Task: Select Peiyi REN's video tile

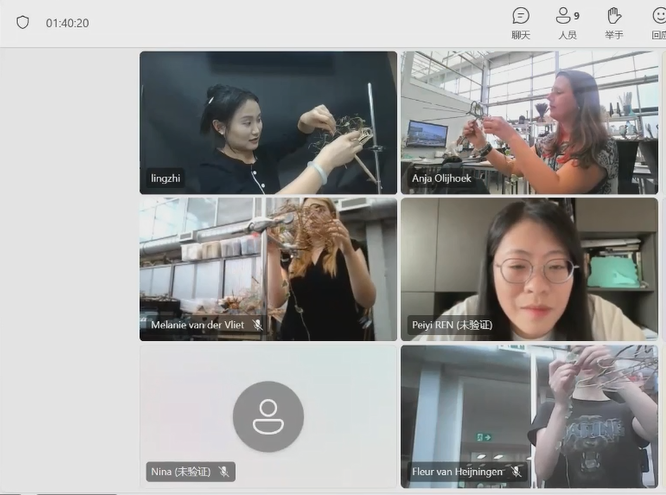Action: (529, 268)
